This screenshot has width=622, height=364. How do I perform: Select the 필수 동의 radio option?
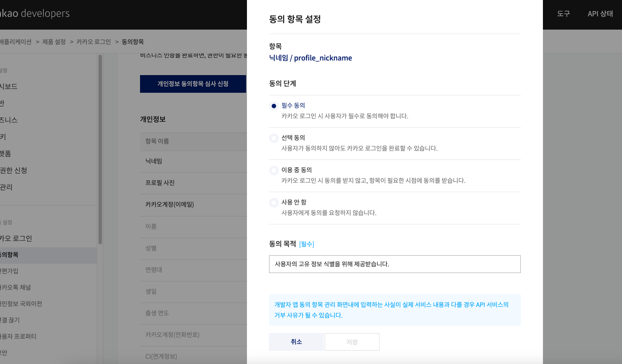click(x=274, y=106)
